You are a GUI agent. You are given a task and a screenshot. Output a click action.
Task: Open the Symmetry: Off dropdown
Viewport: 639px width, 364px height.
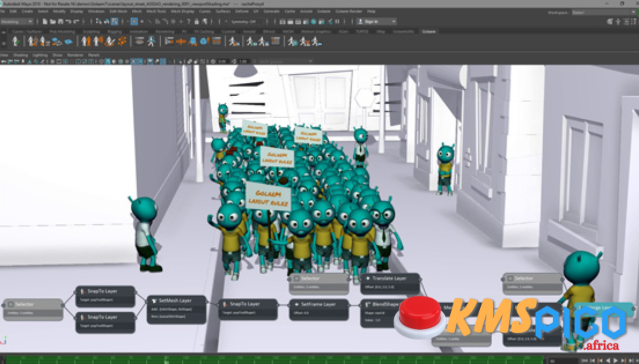click(x=247, y=21)
